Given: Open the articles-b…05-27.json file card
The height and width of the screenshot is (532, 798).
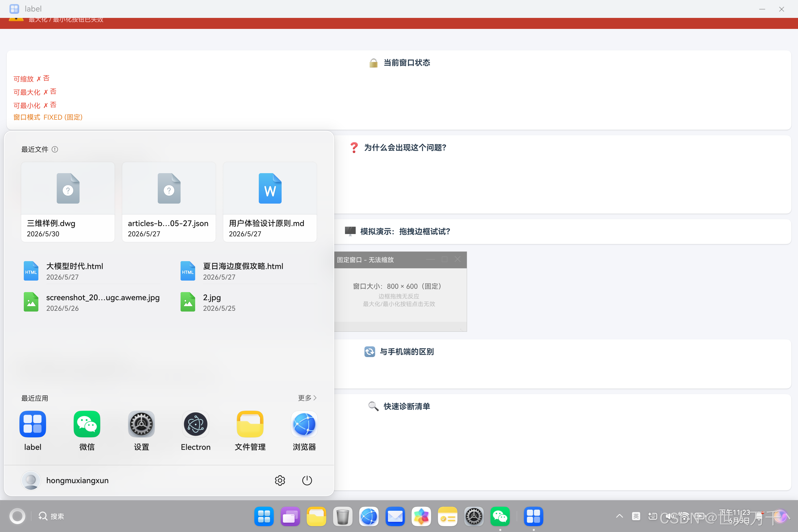Looking at the screenshot, I should click(169, 202).
